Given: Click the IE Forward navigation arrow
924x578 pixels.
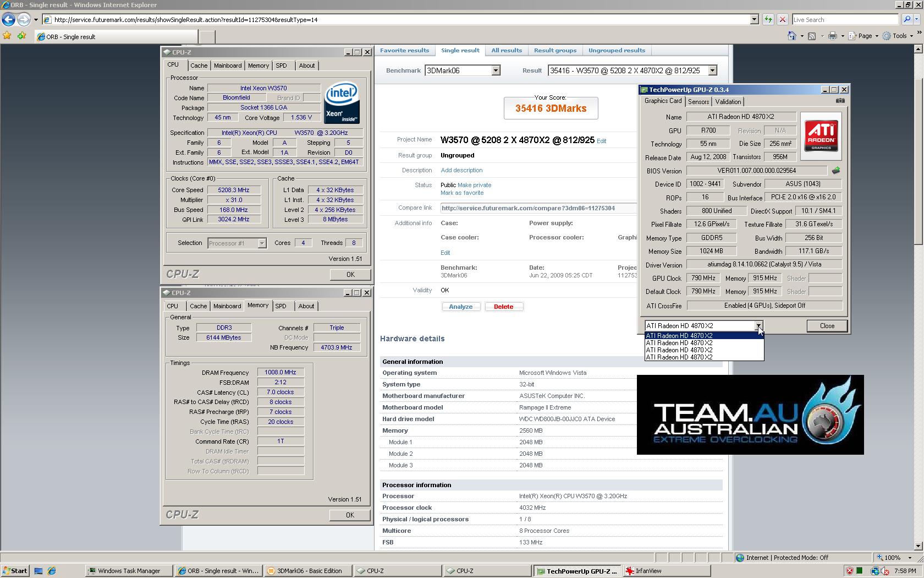Looking at the screenshot, I should [x=23, y=19].
